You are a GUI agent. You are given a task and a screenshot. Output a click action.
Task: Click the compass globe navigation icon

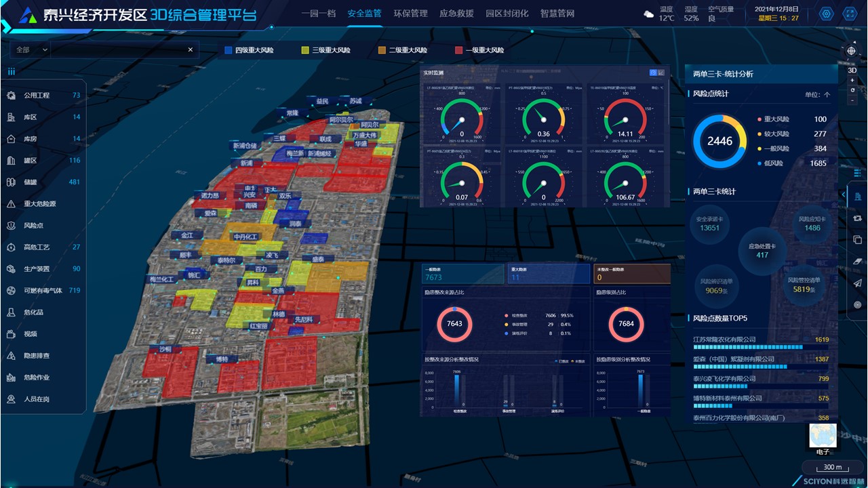click(852, 51)
